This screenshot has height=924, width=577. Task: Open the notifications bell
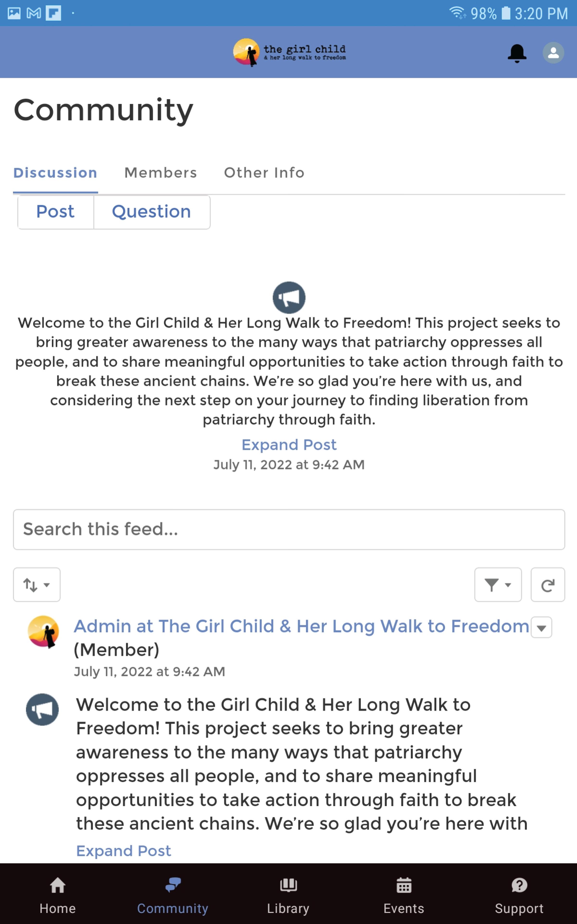pos(517,53)
